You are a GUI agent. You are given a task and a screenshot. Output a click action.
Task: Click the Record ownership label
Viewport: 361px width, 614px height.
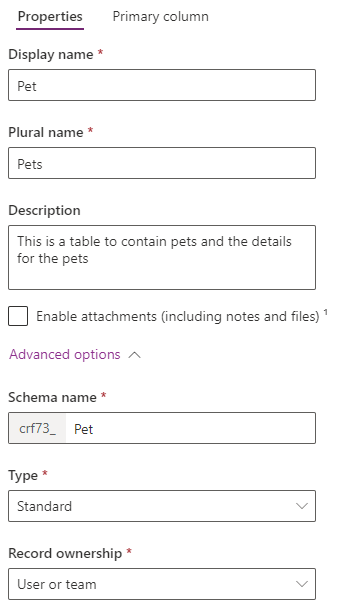(65, 554)
